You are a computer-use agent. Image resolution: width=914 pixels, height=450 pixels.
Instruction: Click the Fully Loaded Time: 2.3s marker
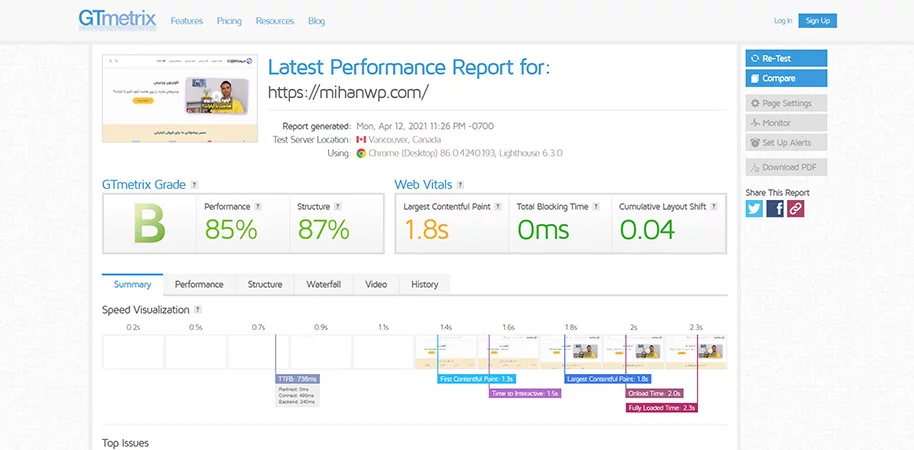pyautogui.click(x=662, y=408)
